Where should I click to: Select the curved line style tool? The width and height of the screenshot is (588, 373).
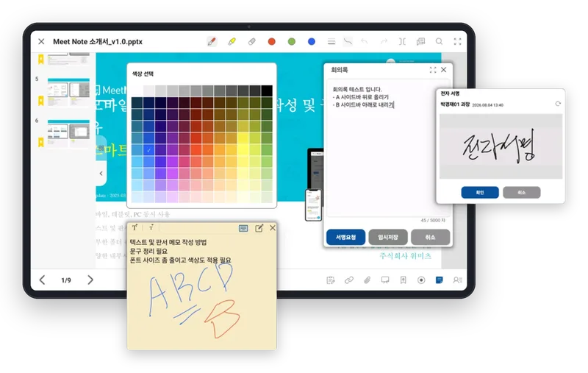tap(348, 41)
